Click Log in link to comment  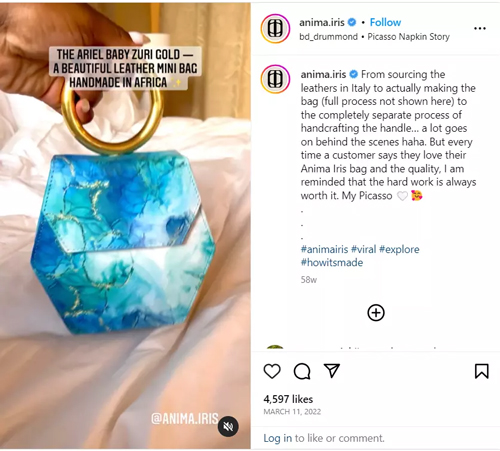[x=277, y=438]
